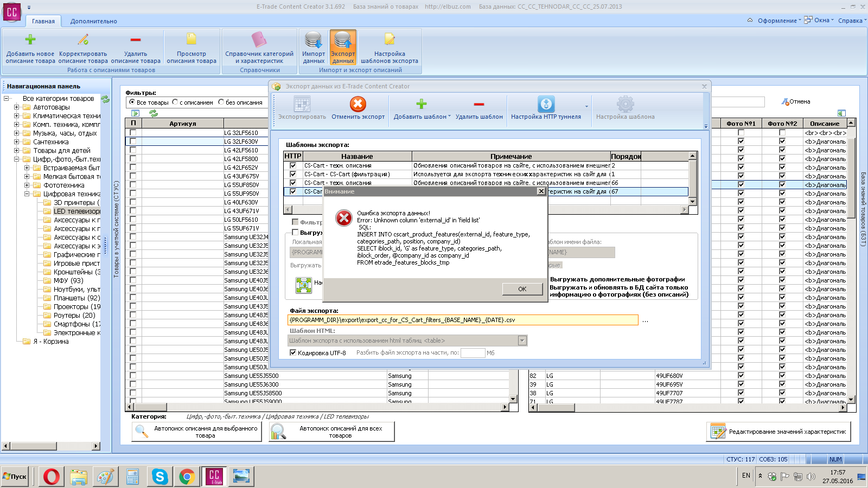Click the green arrows icon in export dialog
Screen dimensions: 868x488
click(304, 285)
